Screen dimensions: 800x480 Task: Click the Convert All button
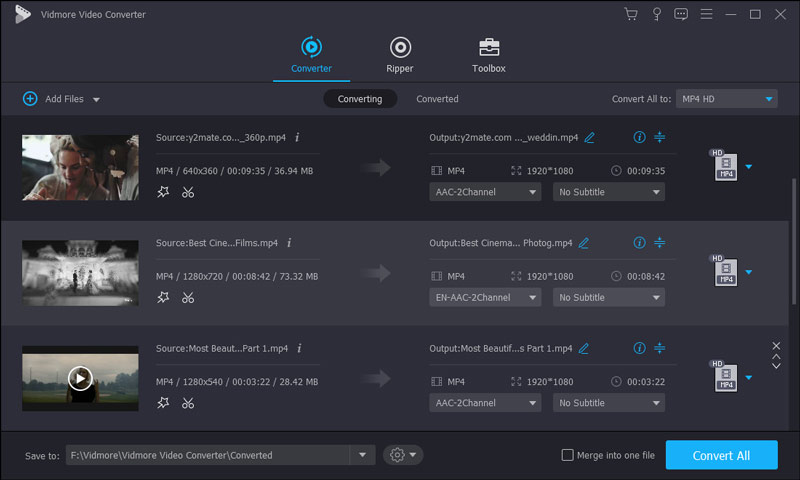tap(721, 455)
